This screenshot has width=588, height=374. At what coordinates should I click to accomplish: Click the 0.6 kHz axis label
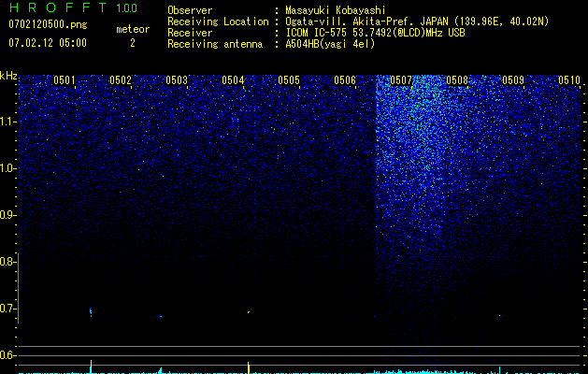[x=7, y=355]
